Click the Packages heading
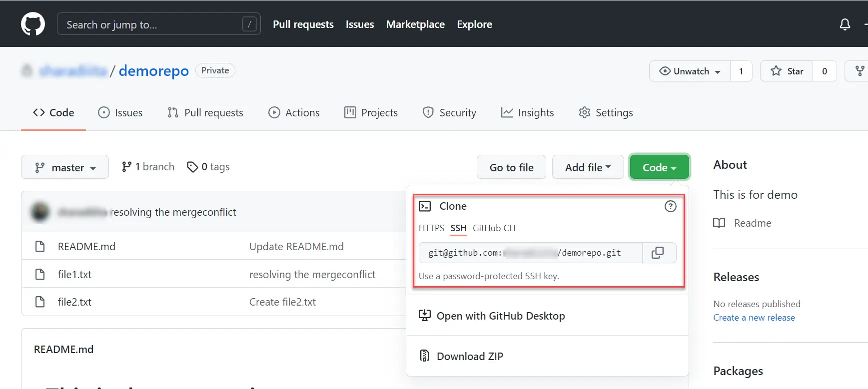Viewport: 868px width, 389px height. [x=738, y=371]
